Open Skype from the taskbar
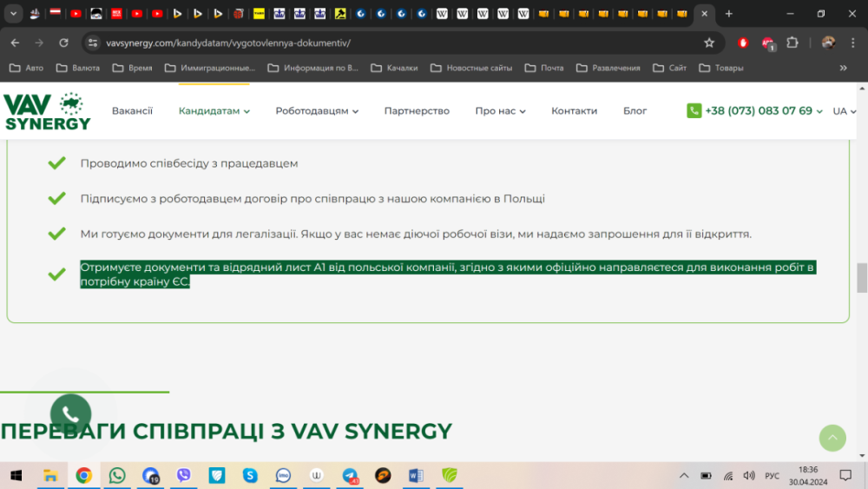Screen dimensions: 868x489 pyautogui.click(x=250, y=475)
